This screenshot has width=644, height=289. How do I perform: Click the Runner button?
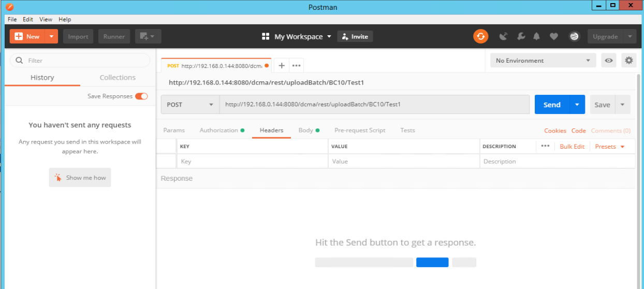pos(114,36)
